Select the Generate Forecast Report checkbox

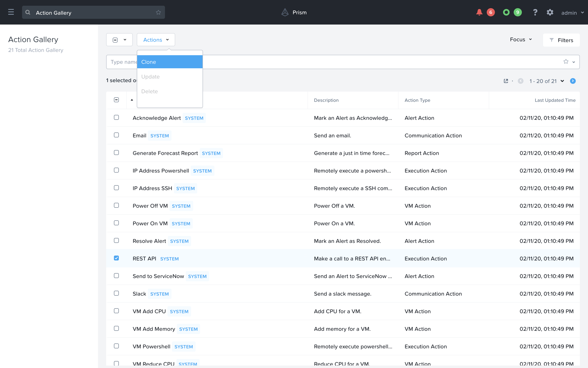116,152
